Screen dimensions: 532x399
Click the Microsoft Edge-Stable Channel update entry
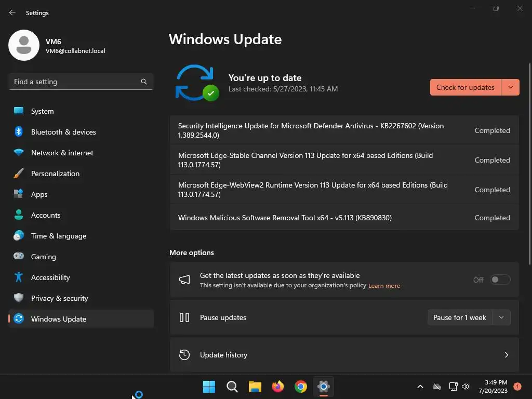[344, 160]
